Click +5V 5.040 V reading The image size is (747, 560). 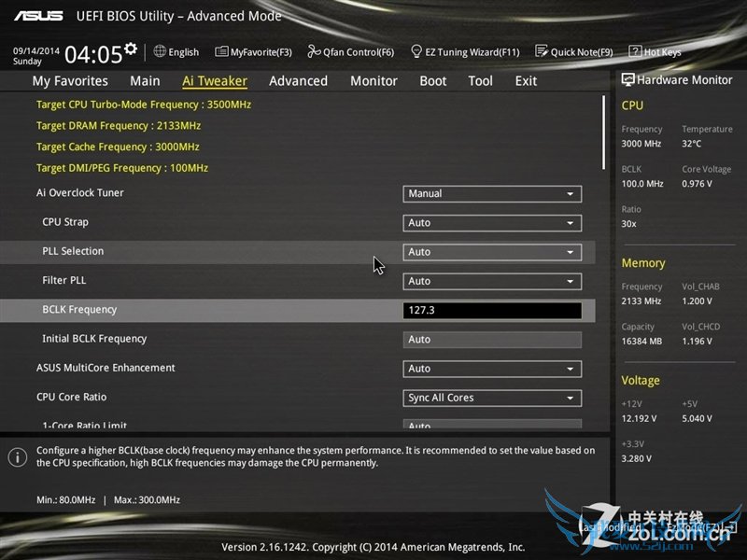(x=697, y=418)
